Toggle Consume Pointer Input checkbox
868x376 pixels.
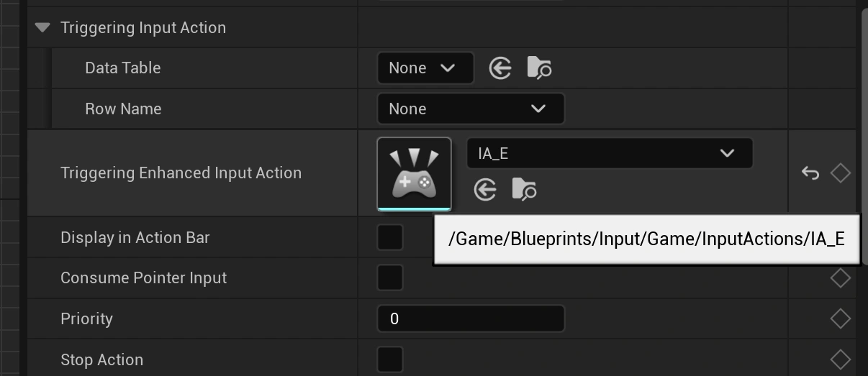coord(390,278)
